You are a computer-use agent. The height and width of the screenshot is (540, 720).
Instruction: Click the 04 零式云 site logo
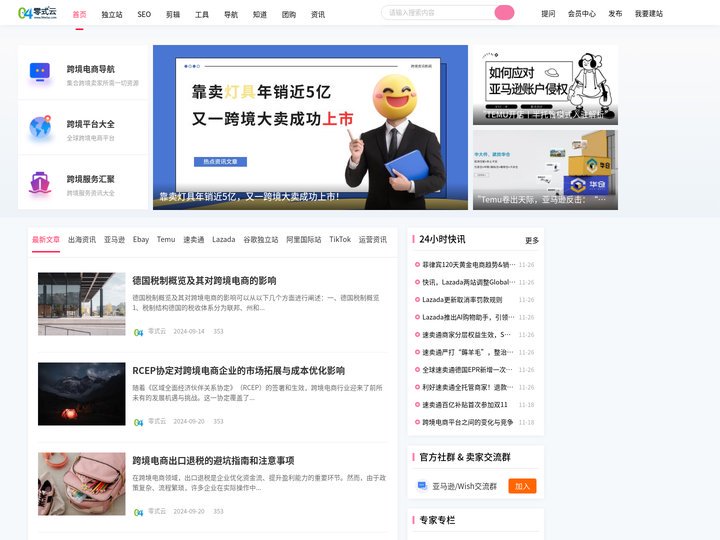pyautogui.click(x=37, y=13)
